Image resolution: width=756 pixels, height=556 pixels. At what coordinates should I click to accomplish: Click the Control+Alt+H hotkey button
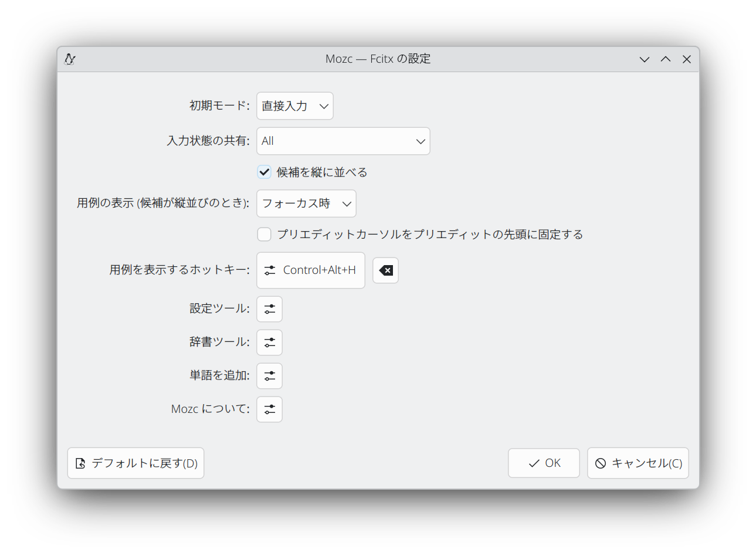(311, 270)
